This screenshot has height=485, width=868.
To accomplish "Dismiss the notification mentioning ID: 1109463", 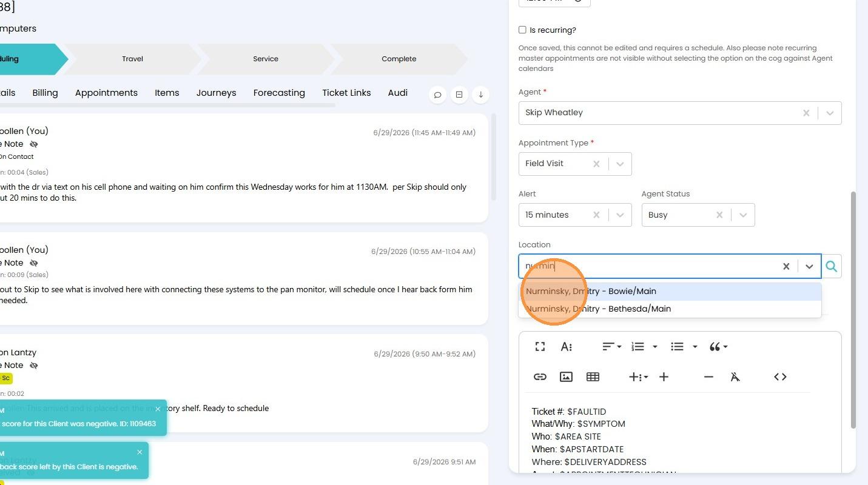I will click(x=158, y=409).
